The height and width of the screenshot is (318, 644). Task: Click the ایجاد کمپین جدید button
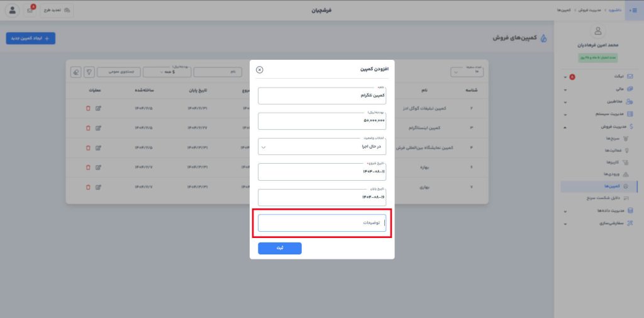(31, 38)
